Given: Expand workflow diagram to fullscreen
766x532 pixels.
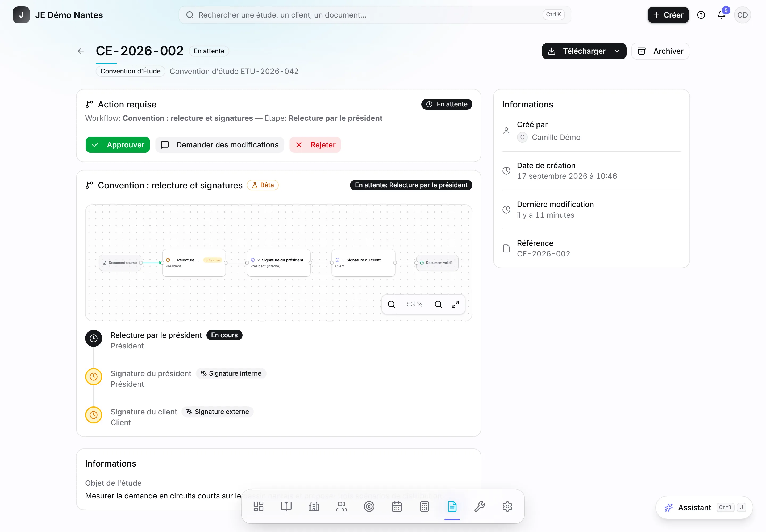Looking at the screenshot, I should coord(455,304).
